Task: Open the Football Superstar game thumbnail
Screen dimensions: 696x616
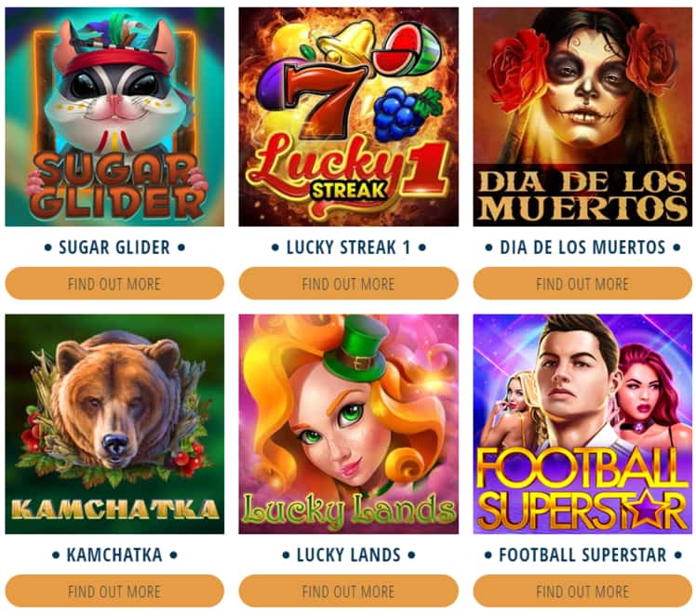Action: (582, 423)
